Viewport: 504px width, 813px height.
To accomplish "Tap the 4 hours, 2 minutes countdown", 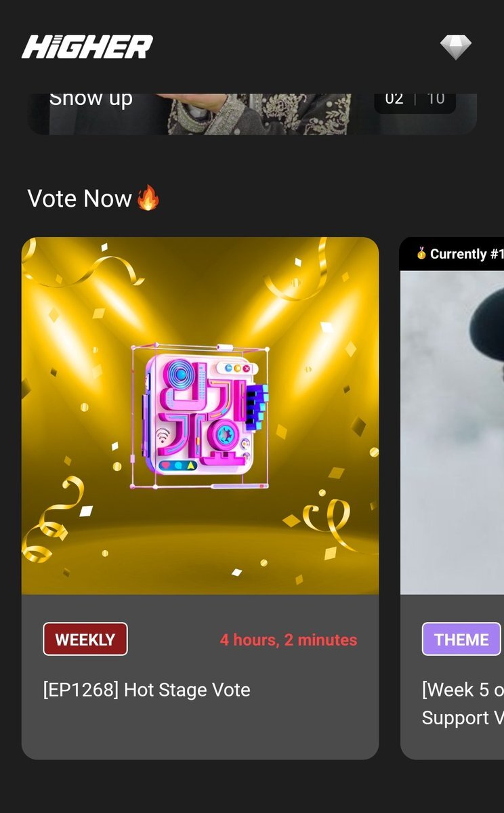I will coord(289,640).
